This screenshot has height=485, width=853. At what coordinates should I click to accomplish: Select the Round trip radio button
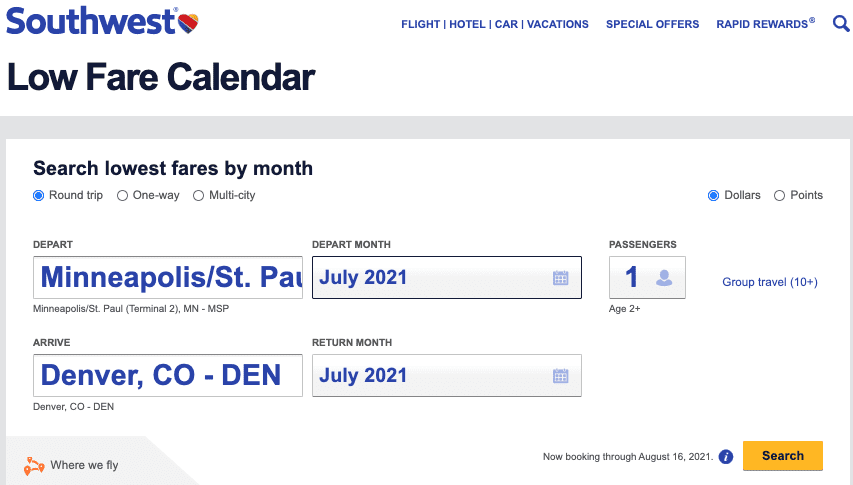(38, 195)
